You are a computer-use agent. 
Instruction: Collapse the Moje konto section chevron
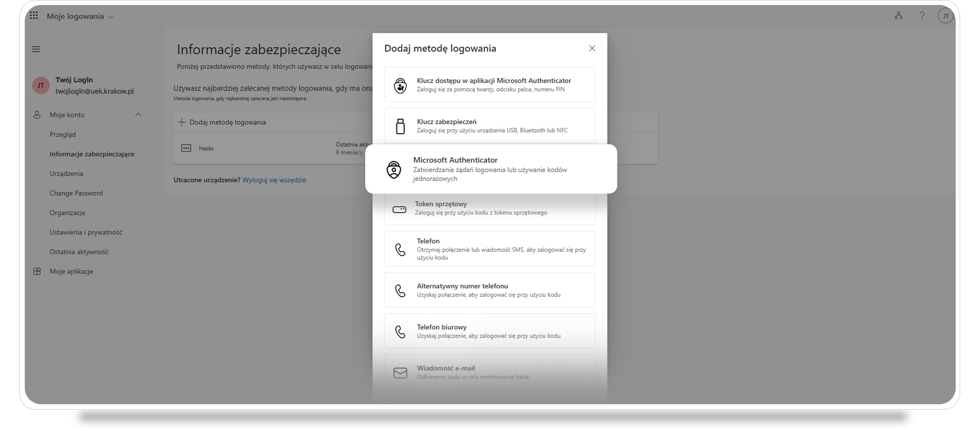(138, 114)
